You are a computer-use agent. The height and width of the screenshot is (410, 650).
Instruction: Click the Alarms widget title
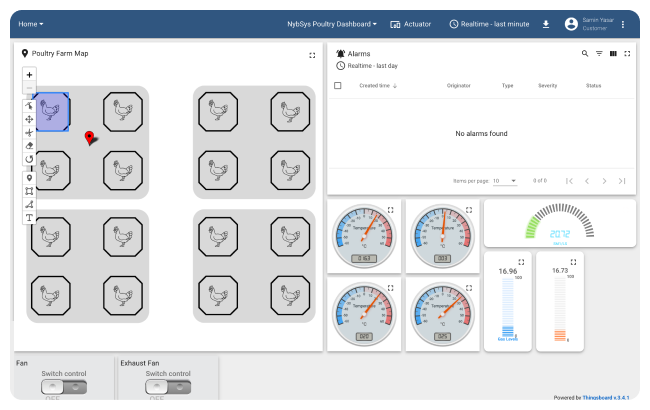coord(359,53)
